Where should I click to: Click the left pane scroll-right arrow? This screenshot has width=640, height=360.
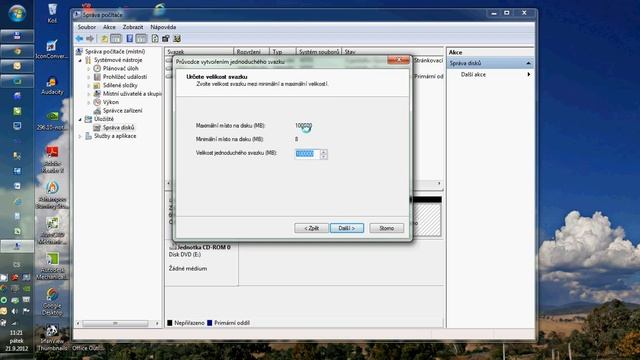click(x=157, y=323)
